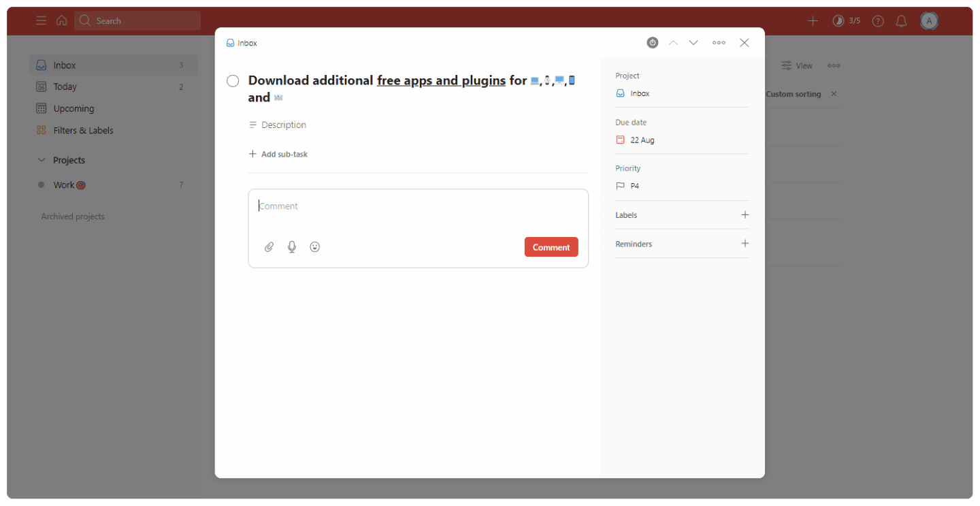The height and width of the screenshot is (506, 980).
Task: Click the Inbox breadcrumb in dialog header
Action: [x=242, y=43]
